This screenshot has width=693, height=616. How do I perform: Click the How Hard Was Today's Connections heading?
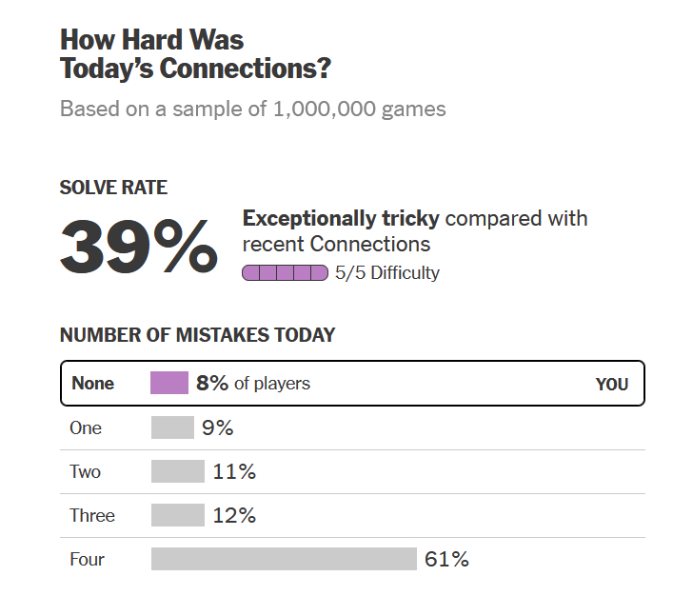pyautogui.click(x=196, y=54)
